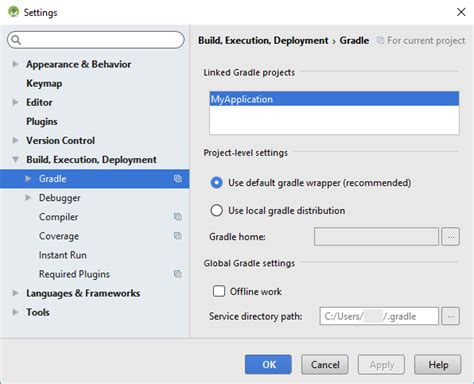Close the Settings dialog
The width and height of the screenshot is (474, 384).
pos(461,12)
